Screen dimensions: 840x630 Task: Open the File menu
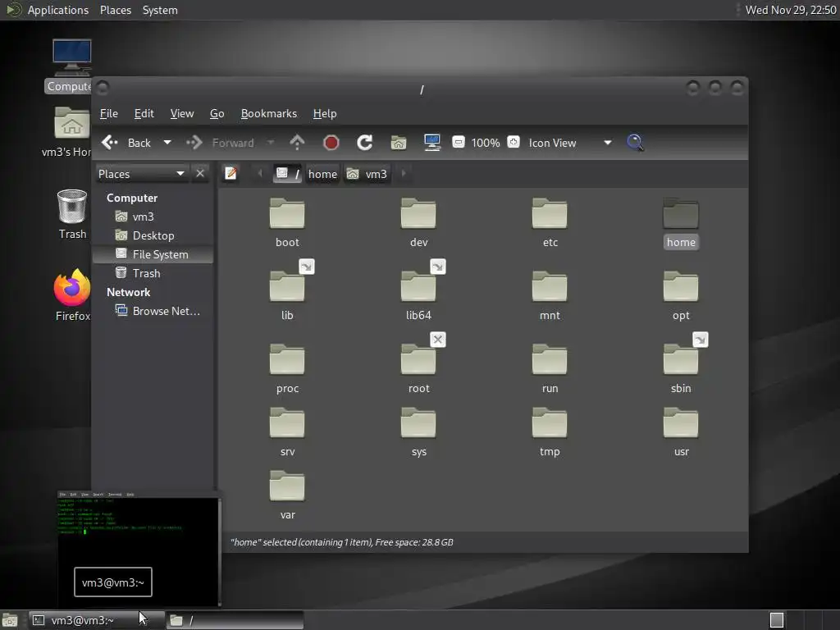pyautogui.click(x=109, y=113)
